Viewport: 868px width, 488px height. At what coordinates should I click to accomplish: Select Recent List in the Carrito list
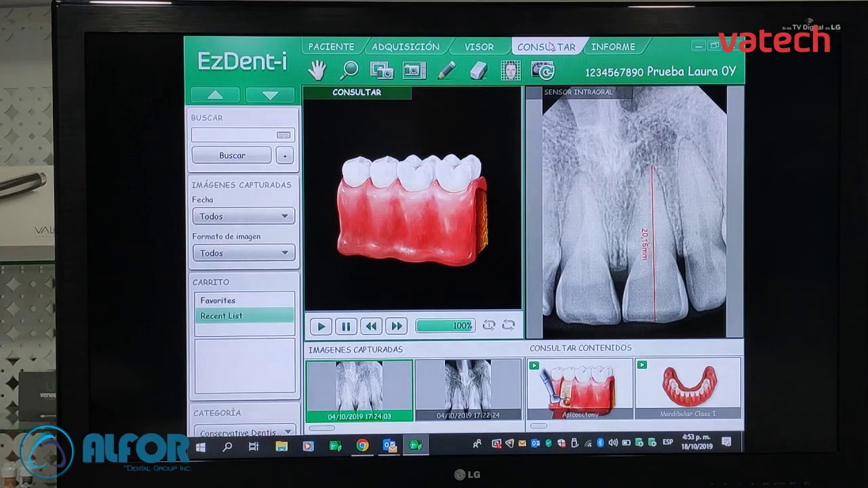245,316
